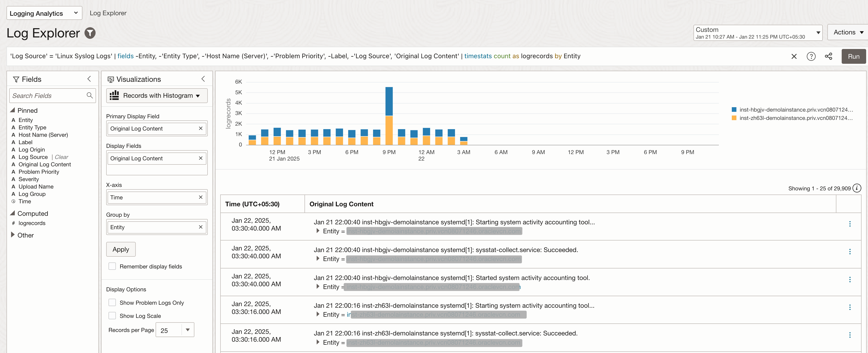Screen dimensions: 868x353
Task: Remove Entity from Group by field
Action: click(200, 227)
